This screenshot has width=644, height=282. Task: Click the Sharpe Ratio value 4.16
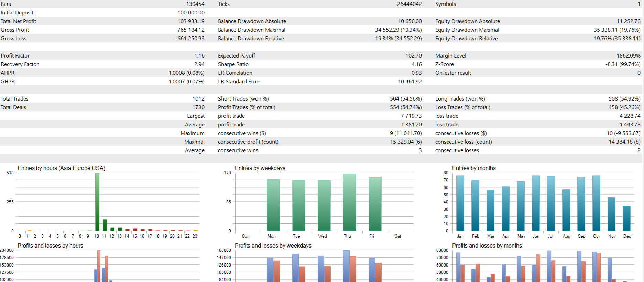(x=416, y=64)
